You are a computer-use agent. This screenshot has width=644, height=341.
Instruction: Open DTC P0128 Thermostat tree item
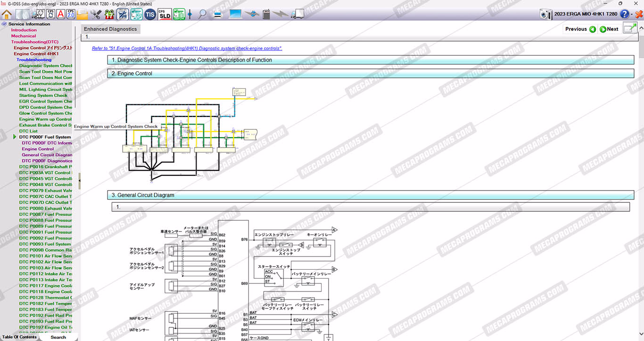click(46, 298)
